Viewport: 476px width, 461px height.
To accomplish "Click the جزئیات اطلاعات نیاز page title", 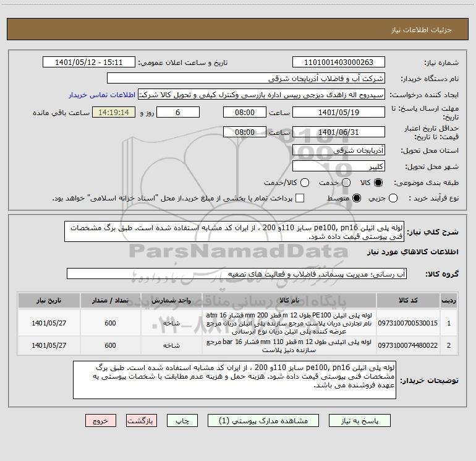I will (x=421, y=30).
